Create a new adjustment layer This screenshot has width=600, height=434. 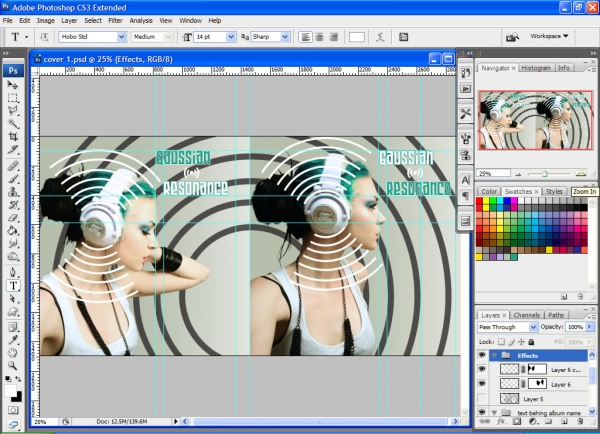point(533,421)
